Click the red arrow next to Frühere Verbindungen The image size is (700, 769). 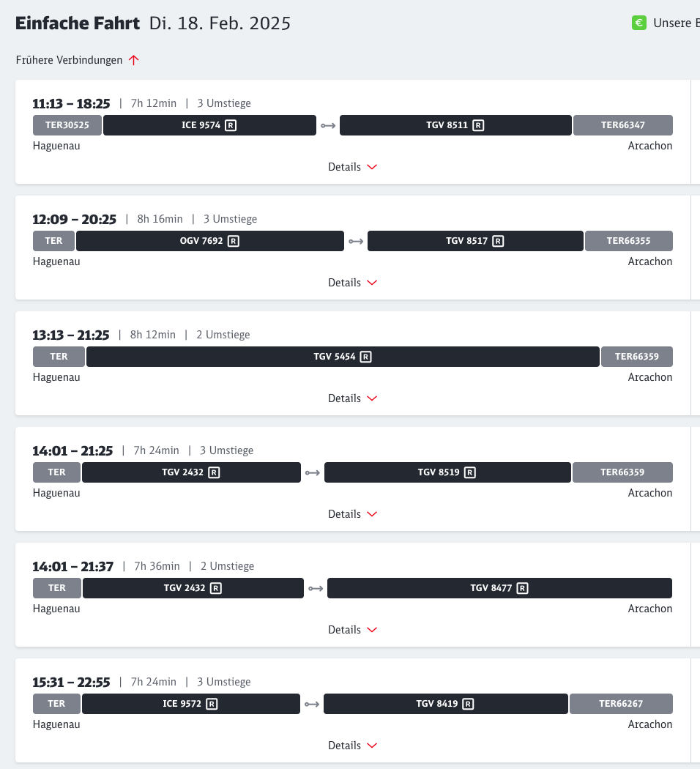pyautogui.click(x=133, y=61)
